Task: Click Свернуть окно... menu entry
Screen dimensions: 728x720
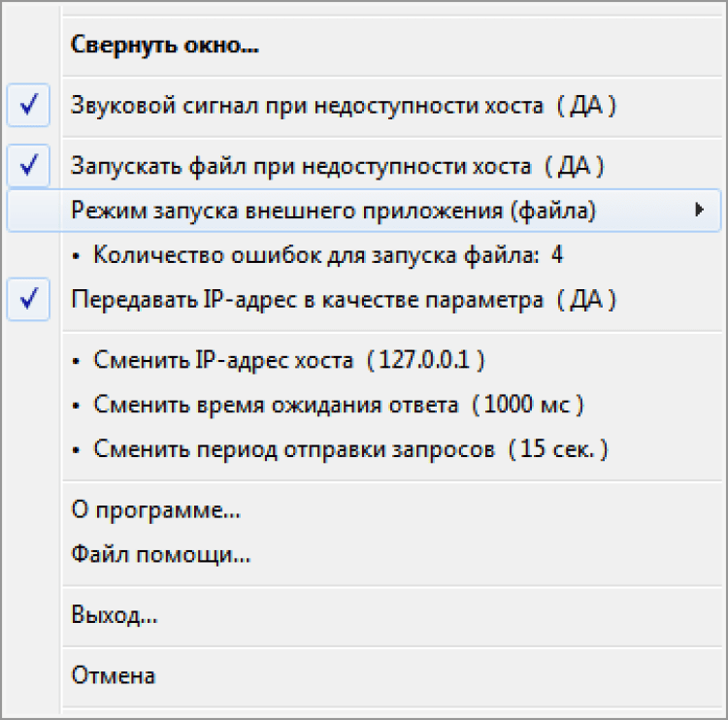Action: [165, 46]
